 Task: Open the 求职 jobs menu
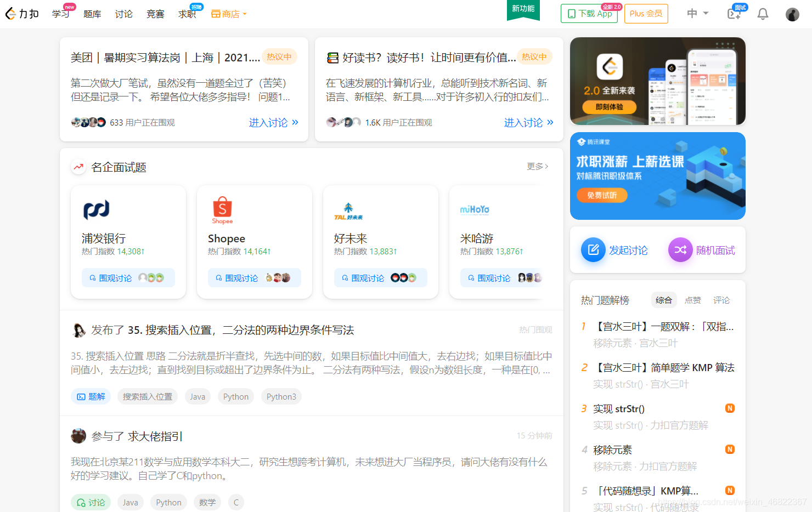pyautogui.click(x=187, y=14)
